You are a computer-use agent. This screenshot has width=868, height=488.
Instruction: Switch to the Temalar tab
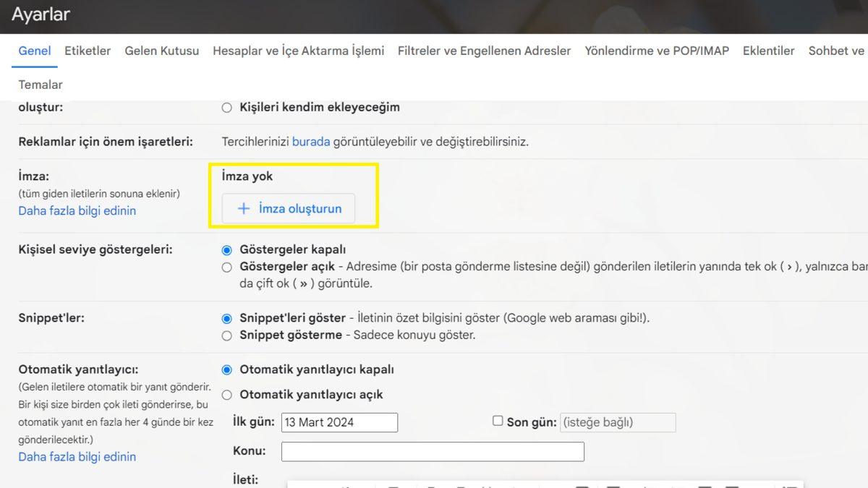40,84
